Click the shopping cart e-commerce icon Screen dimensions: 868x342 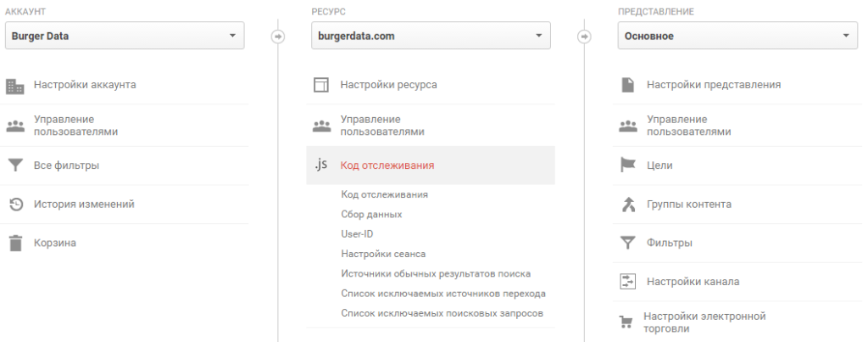click(627, 322)
